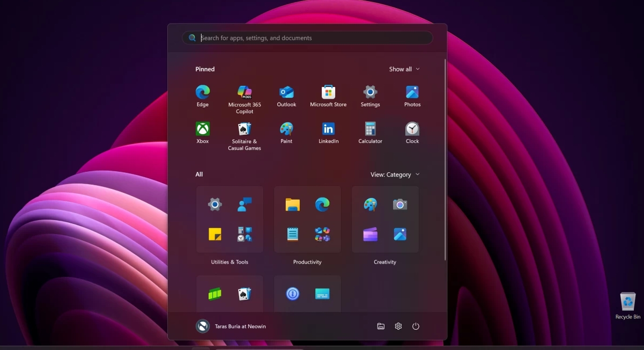The image size is (644, 350).
Task: Open the pinned Paint app
Action: click(286, 133)
